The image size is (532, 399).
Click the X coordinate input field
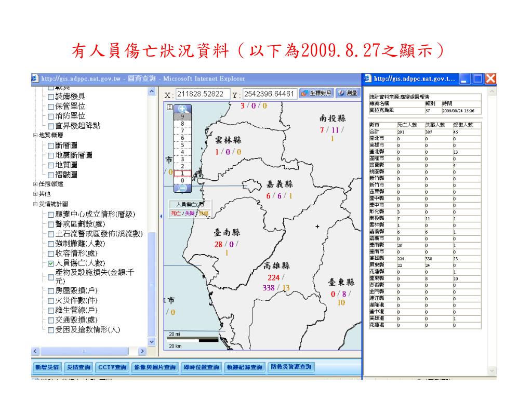point(202,94)
